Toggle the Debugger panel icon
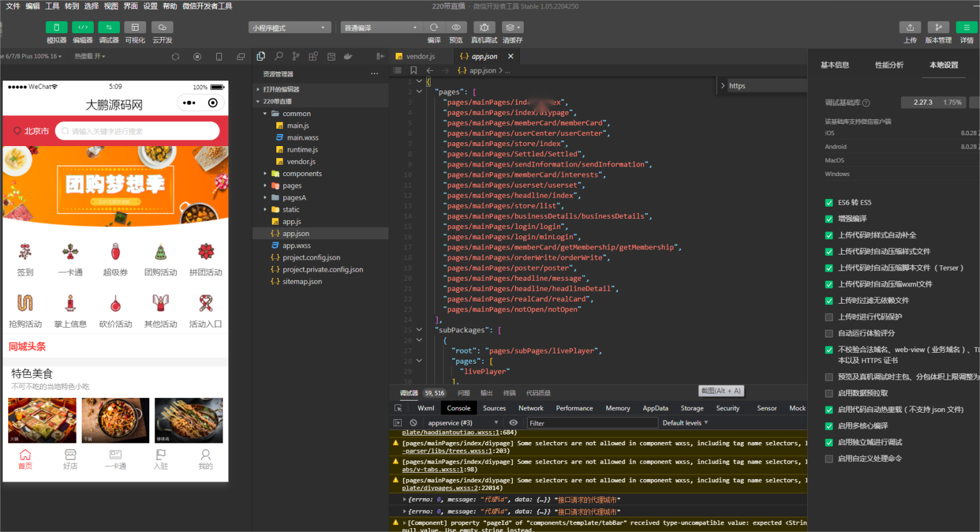The image size is (980, 532). pyautogui.click(x=108, y=27)
